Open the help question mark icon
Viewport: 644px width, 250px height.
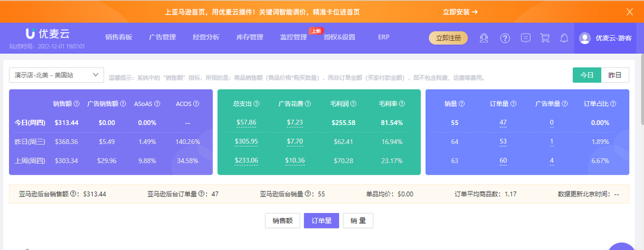(x=505, y=38)
